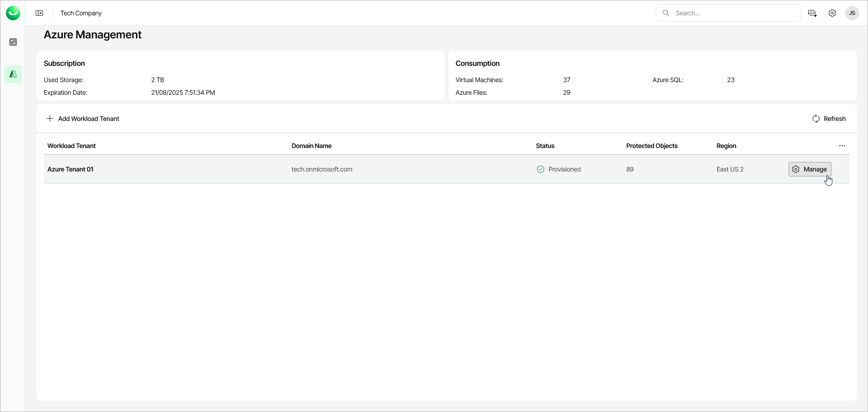Sort by Workload Tenant column header
The image size is (868, 412).
71,146
